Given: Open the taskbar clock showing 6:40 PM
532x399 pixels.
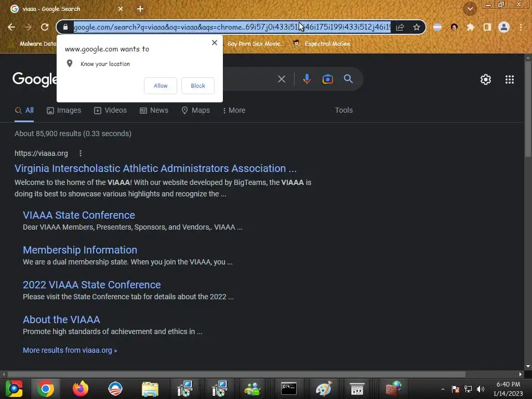Looking at the screenshot, I should [508, 389].
